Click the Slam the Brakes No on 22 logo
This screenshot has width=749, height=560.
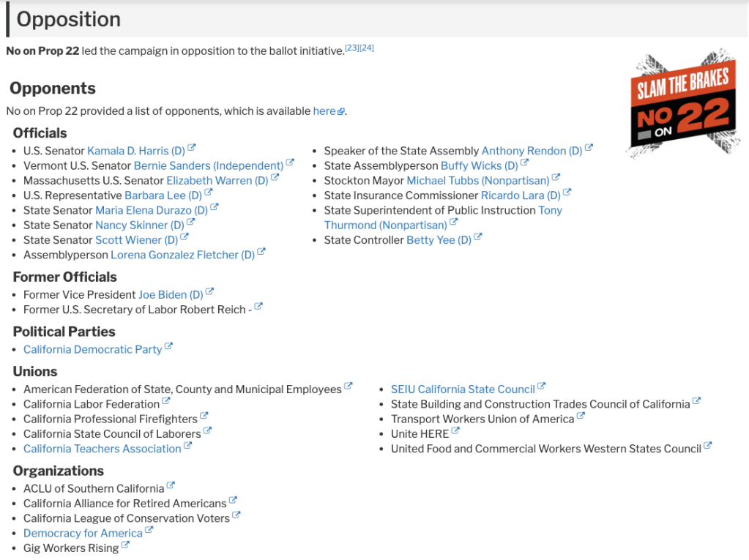(682, 103)
